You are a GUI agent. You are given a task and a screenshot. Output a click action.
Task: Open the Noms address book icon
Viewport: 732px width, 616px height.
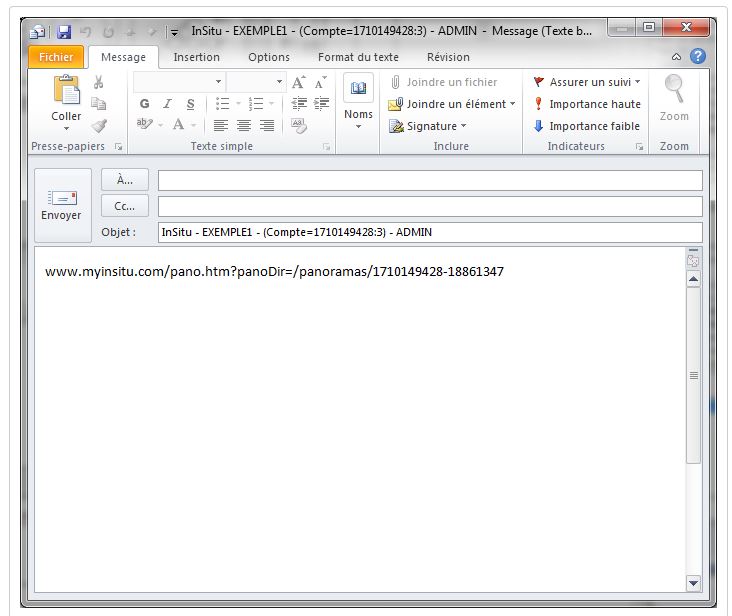[x=358, y=91]
